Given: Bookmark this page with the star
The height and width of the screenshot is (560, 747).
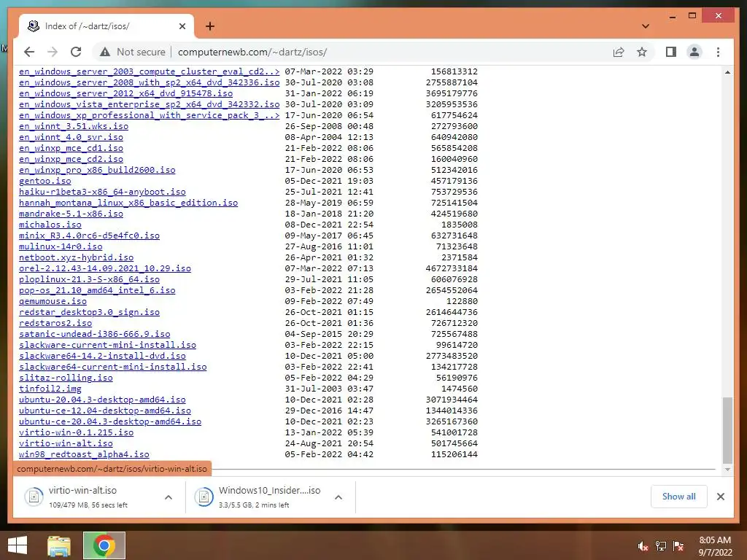Looking at the screenshot, I should [642, 52].
